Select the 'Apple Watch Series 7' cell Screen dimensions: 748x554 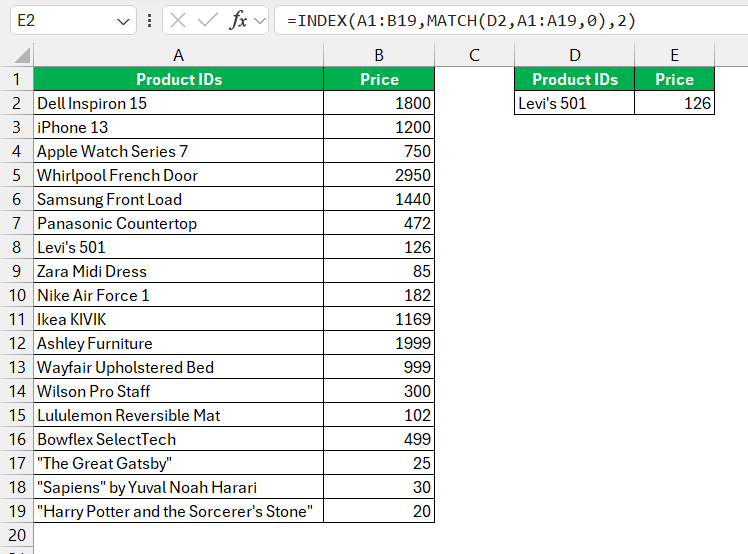click(178, 151)
